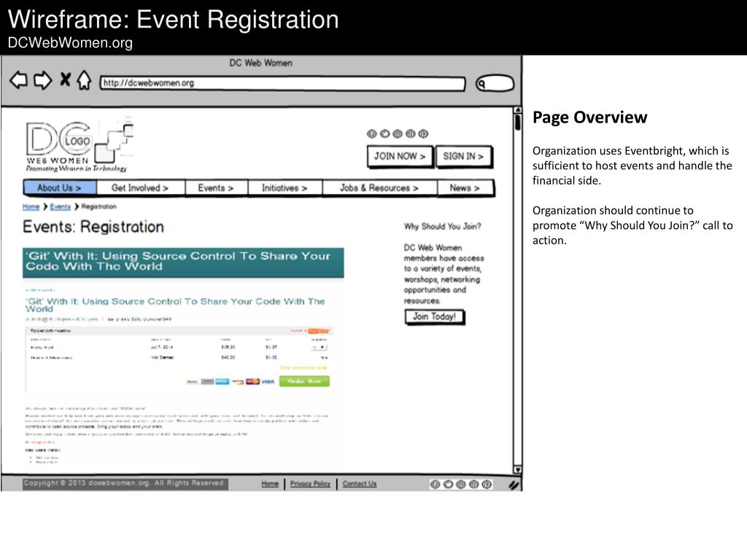
Task: Click the footer Contact Us link
Action: coord(360,484)
